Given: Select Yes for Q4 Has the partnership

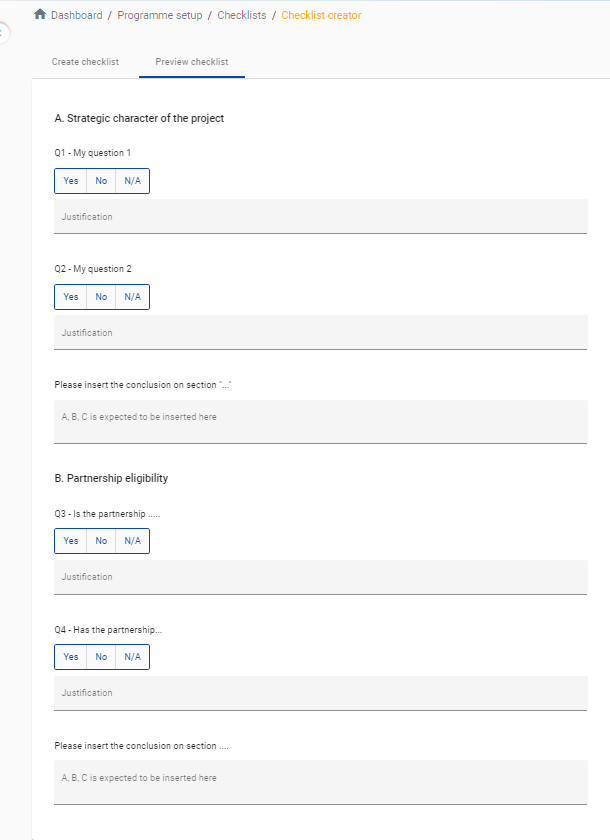Looking at the screenshot, I should 71,657.
